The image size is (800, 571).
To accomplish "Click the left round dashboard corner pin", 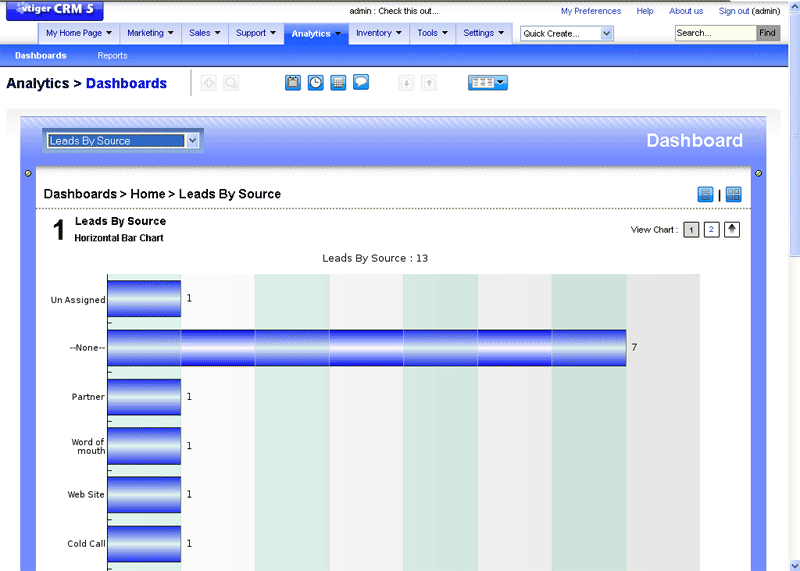I will 28,173.
